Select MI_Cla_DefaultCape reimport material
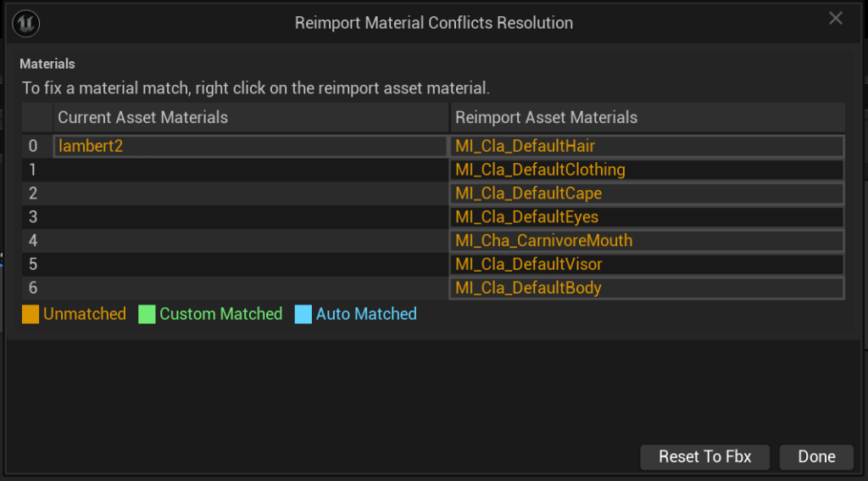The width and height of the screenshot is (868, 481). [647, 193]
